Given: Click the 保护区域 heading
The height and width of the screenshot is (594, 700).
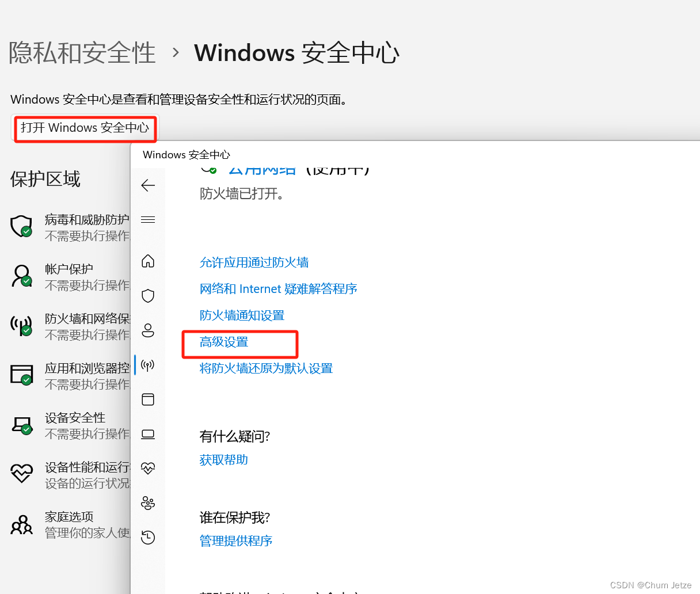Looking at the screenshot, I should [x=45, y=179].
